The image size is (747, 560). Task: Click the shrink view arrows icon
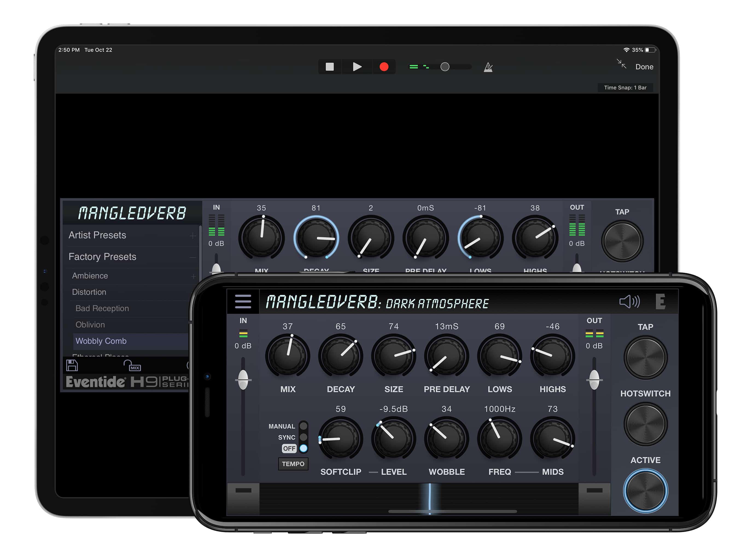(x=621, y=64)
